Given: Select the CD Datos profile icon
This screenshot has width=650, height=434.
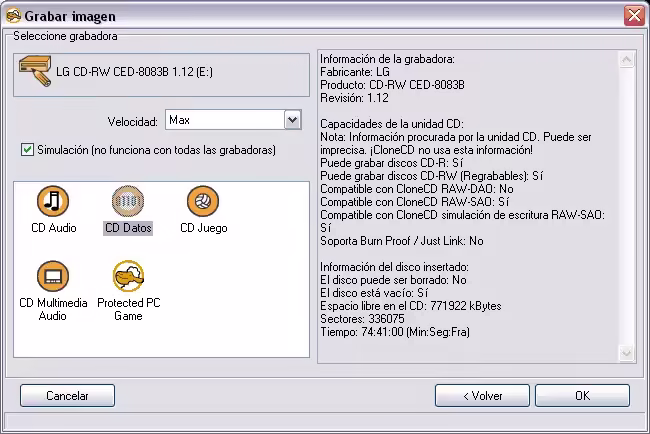Looking at the screenshot, I should click(128, 201).
